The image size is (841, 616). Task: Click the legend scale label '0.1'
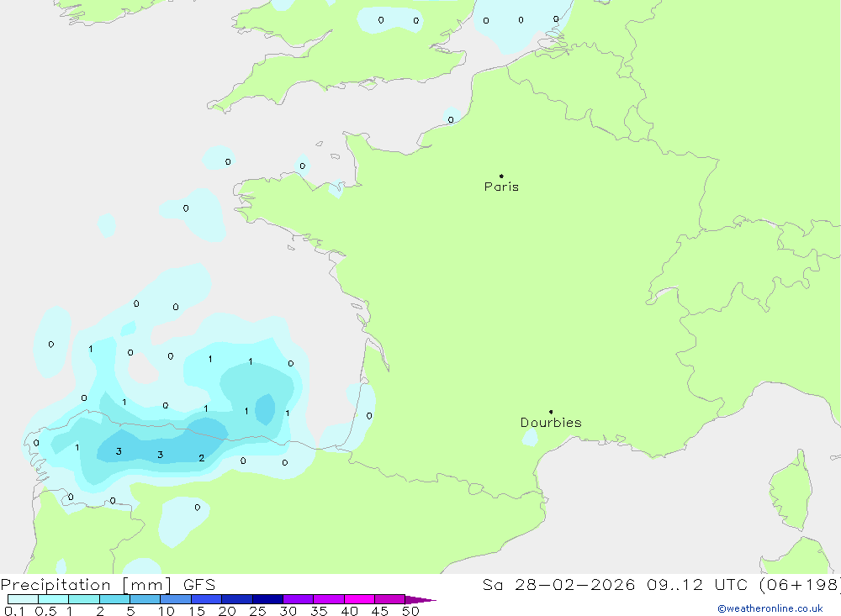point(14,611)
